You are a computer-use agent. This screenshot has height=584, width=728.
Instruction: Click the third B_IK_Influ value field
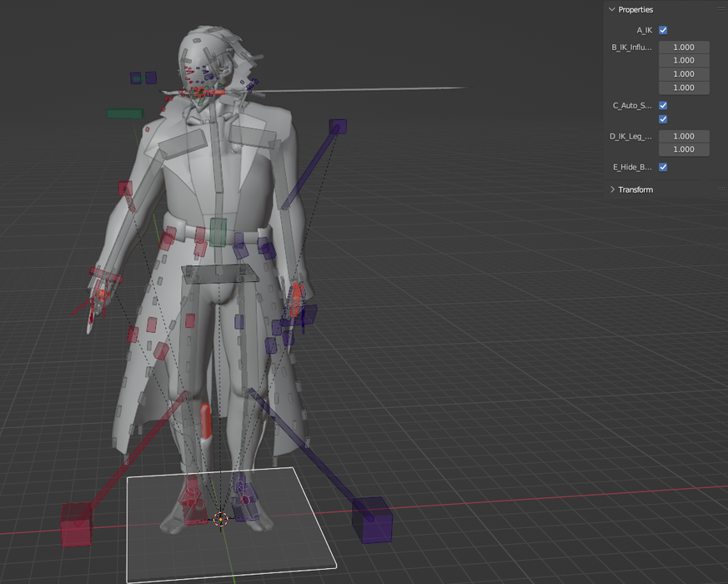coord(684,74)
